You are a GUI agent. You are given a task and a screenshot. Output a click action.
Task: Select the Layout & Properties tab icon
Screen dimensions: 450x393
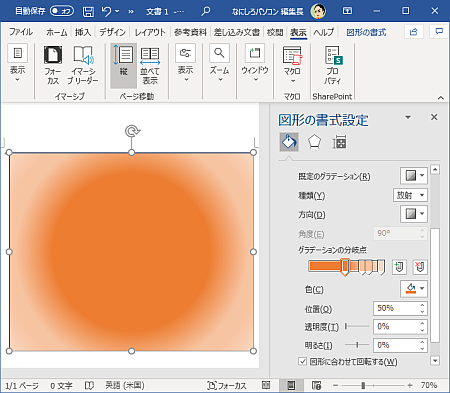pos(339,142)
